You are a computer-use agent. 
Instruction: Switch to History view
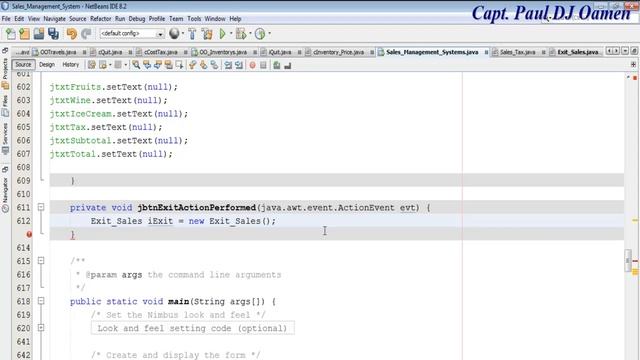(x=71, y=65)
